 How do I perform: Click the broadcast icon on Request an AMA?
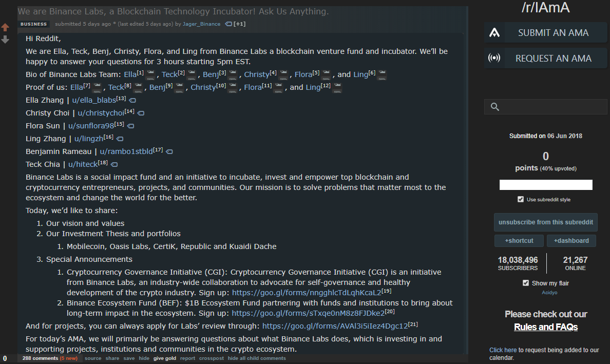494,58
